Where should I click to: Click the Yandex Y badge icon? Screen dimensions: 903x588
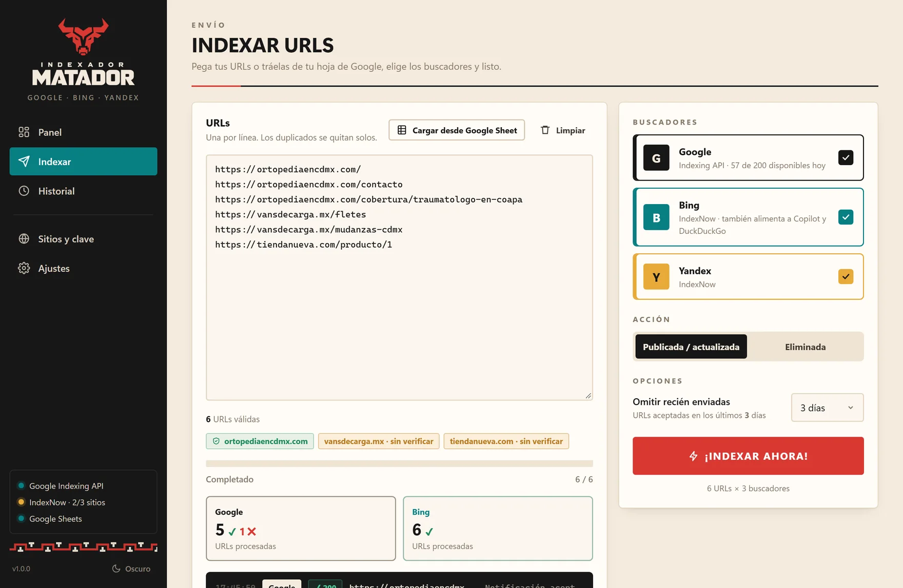coord(656,277)
